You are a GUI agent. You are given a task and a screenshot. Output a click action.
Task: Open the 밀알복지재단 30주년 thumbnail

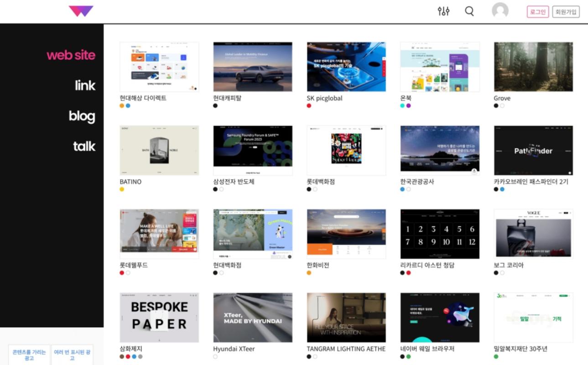pos(533,318)
